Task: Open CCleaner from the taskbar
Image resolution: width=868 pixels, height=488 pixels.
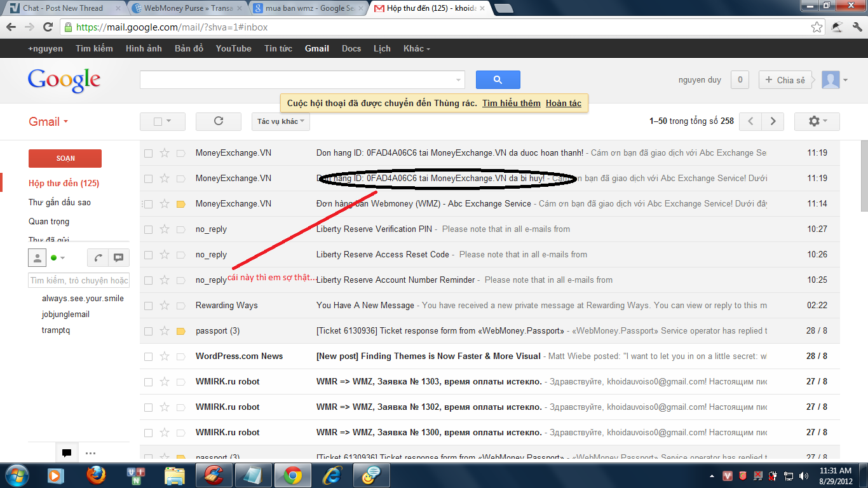Action: pos(214,475)
